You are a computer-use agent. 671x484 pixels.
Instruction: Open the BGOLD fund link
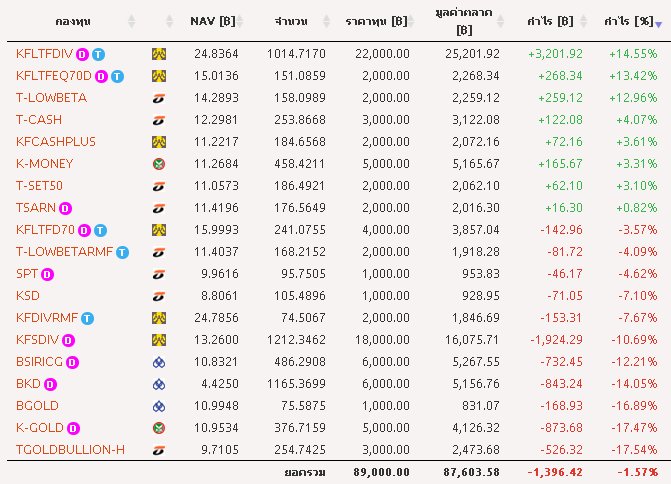pyautogui.click(x=37, y=406)
